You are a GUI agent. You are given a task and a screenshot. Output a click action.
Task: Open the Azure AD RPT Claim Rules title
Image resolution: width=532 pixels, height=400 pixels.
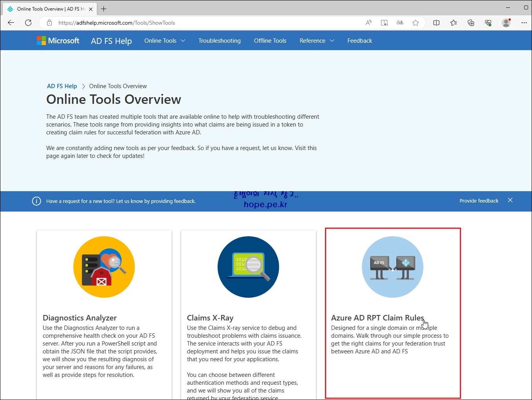[x=378, y=318]
